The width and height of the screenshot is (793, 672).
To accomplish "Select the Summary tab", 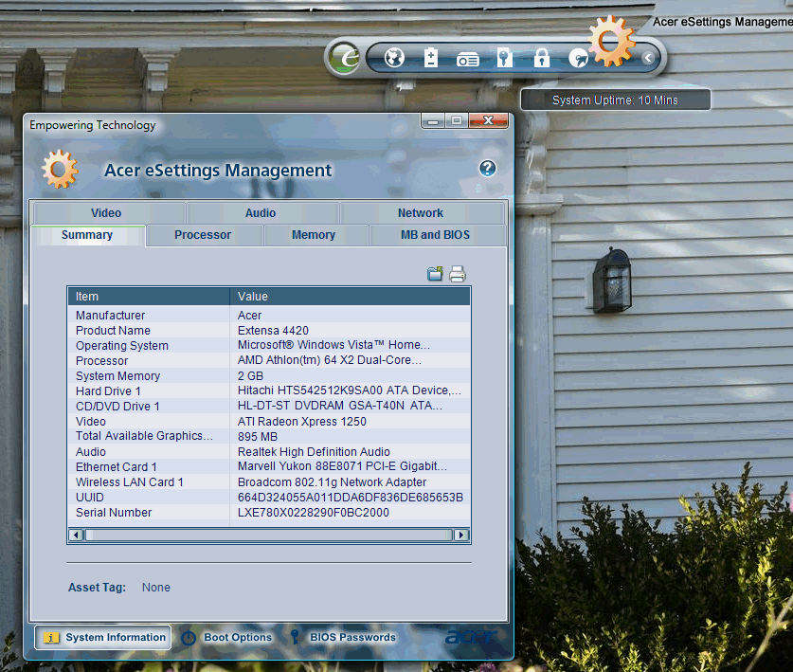I will pos(88,235).
